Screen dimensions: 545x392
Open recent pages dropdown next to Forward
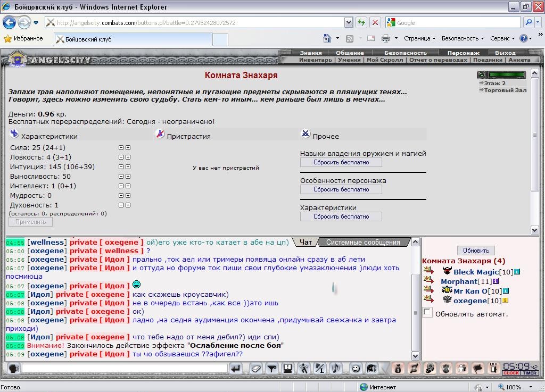36,23
